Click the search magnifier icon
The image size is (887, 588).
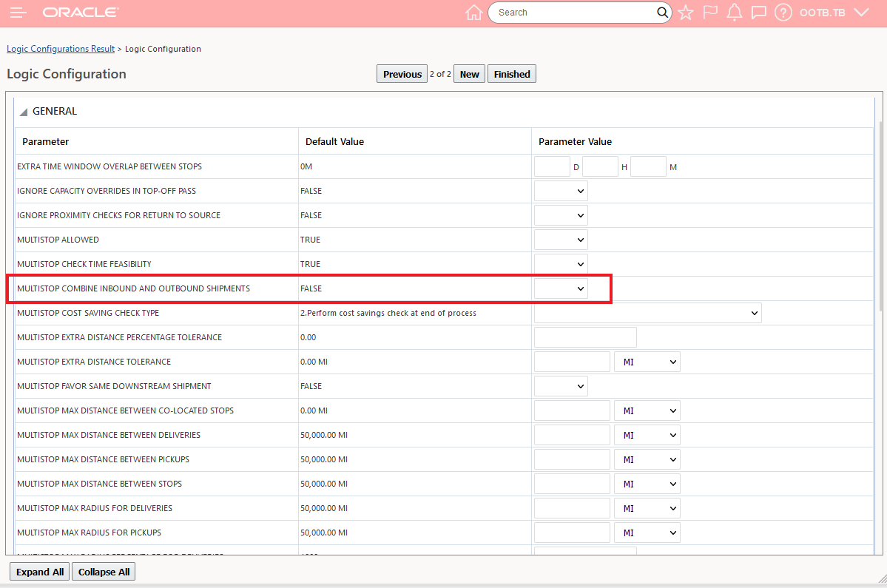(662, 13)
